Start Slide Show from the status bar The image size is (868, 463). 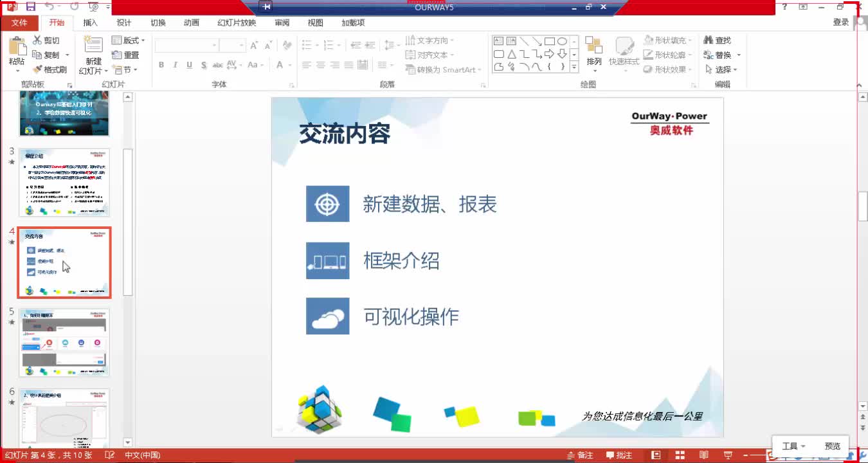click(728, 455)
